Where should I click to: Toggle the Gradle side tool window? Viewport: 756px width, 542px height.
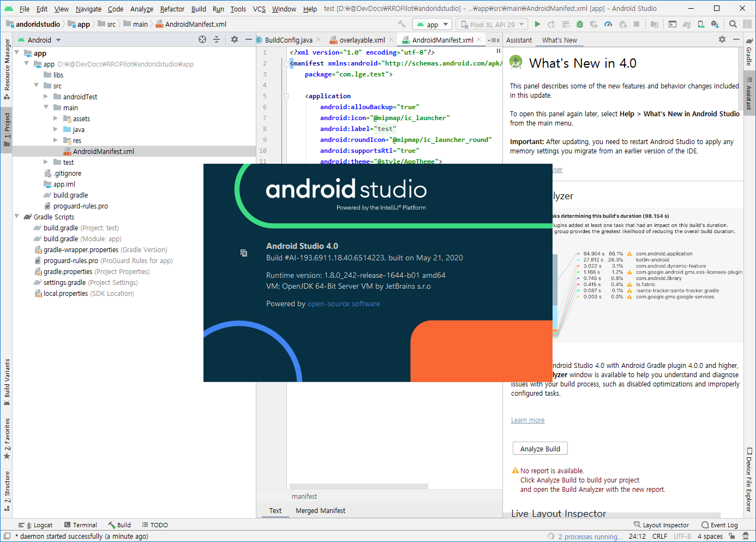[749, 52]
